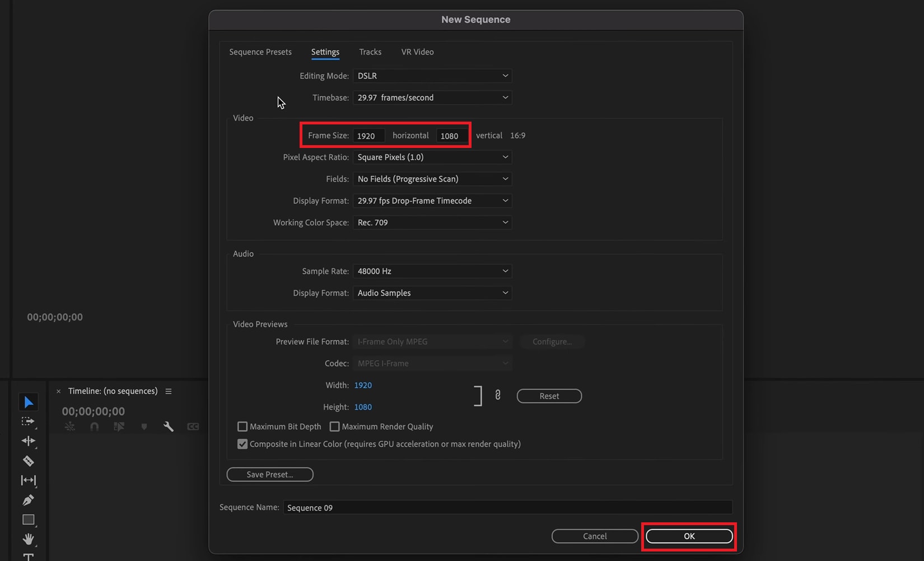This screenshot has width=924, height=561.
Task: Select the Type tool
Action: tap(29, 556)
